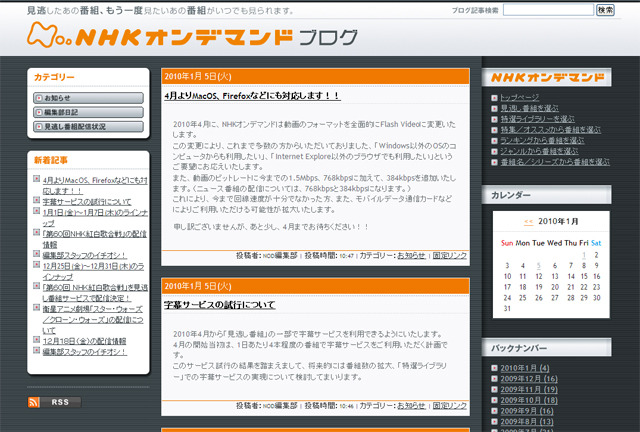Open the 編集部日記 category
The width and height of the screenshot is (640, 432).
pos(88,112)
